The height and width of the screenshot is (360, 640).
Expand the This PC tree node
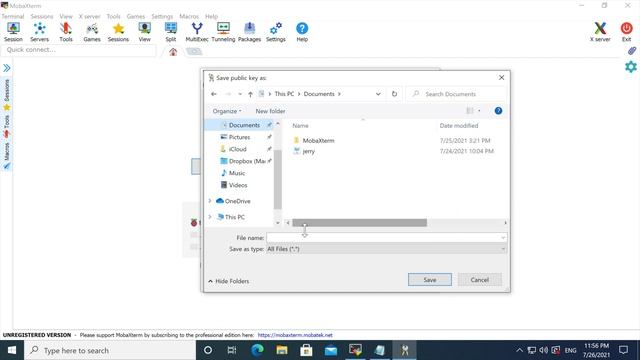[x=210, y=217]
